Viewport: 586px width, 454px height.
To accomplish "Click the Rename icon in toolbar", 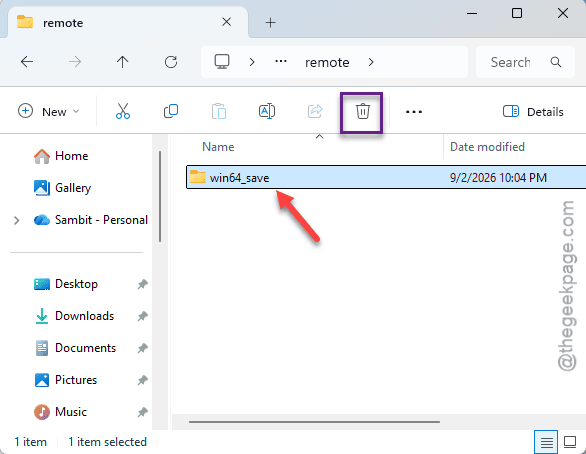I will click(267, 111).
